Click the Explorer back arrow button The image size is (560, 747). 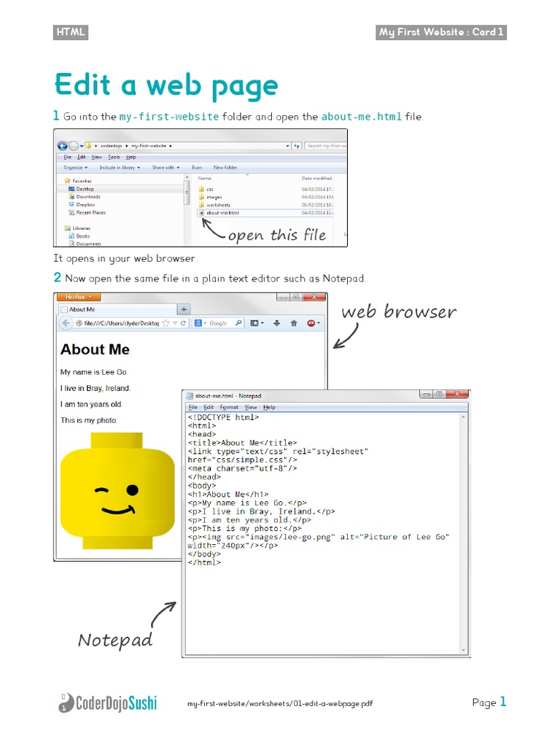click(63, 146)
